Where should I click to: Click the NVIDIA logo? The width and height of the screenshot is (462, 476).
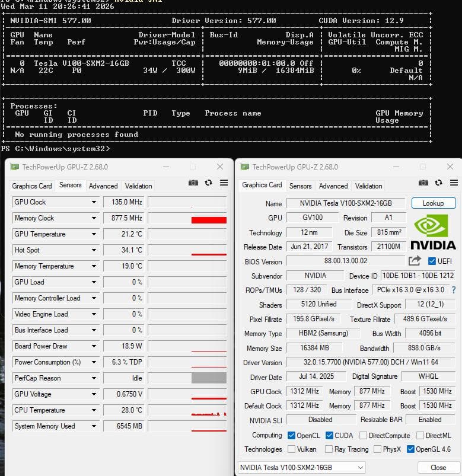433,232
